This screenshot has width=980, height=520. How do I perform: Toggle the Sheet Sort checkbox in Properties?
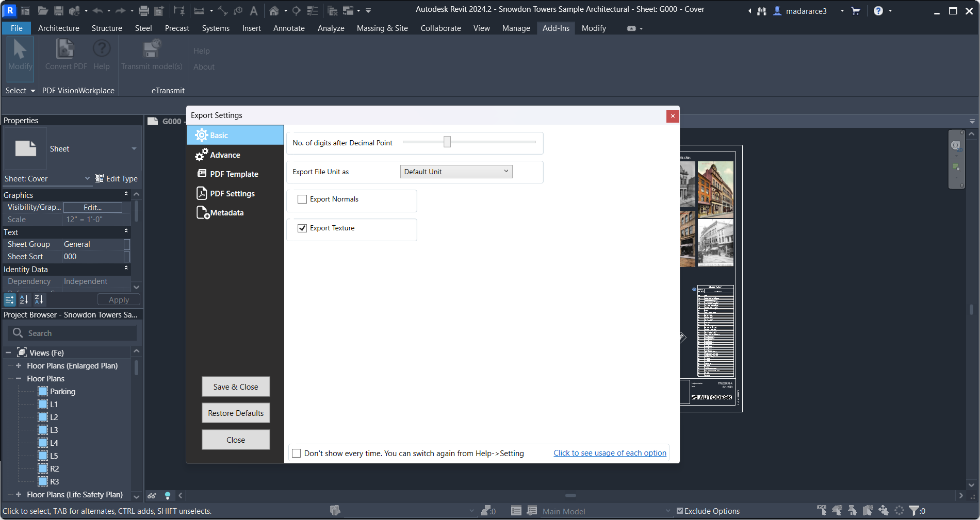[127, 257]
